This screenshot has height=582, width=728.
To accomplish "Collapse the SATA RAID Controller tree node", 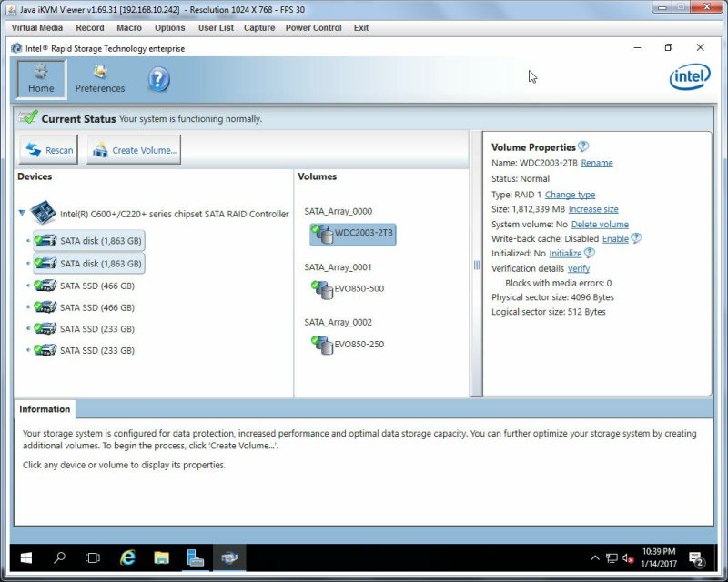I will (x=22, y=213).
